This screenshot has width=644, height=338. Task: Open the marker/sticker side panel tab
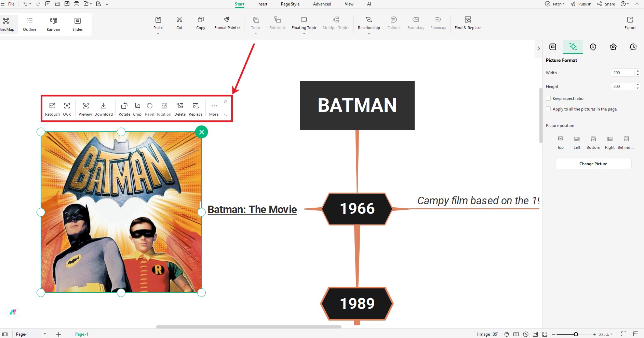tap(593, 47)
